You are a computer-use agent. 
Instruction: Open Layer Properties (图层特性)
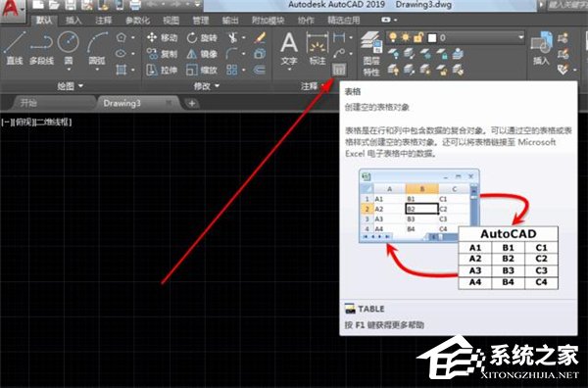[371, 54]
